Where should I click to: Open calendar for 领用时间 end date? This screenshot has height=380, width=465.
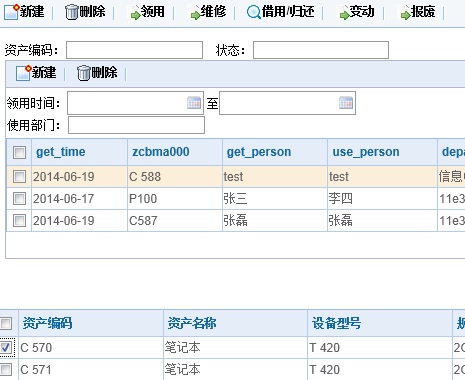(x=346, y=103)
